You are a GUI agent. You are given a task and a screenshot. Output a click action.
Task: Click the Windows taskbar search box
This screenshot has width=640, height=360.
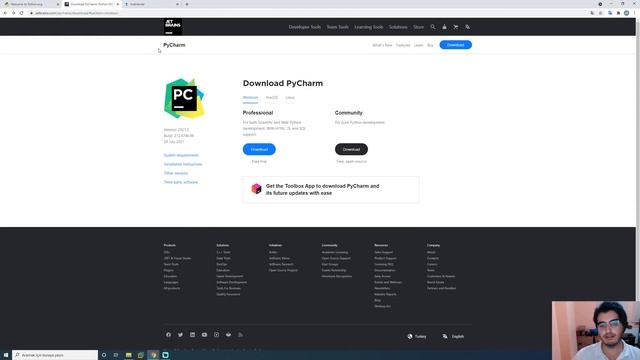pos(55,355)
